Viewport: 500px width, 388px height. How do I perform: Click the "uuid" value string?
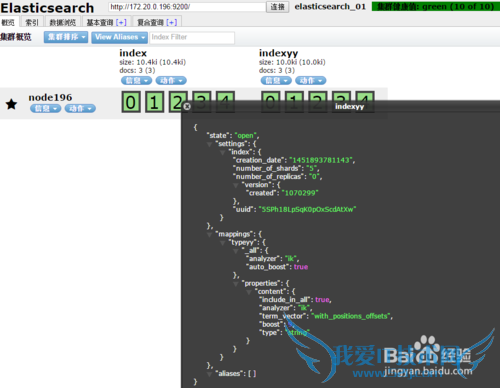click(307, 209)
